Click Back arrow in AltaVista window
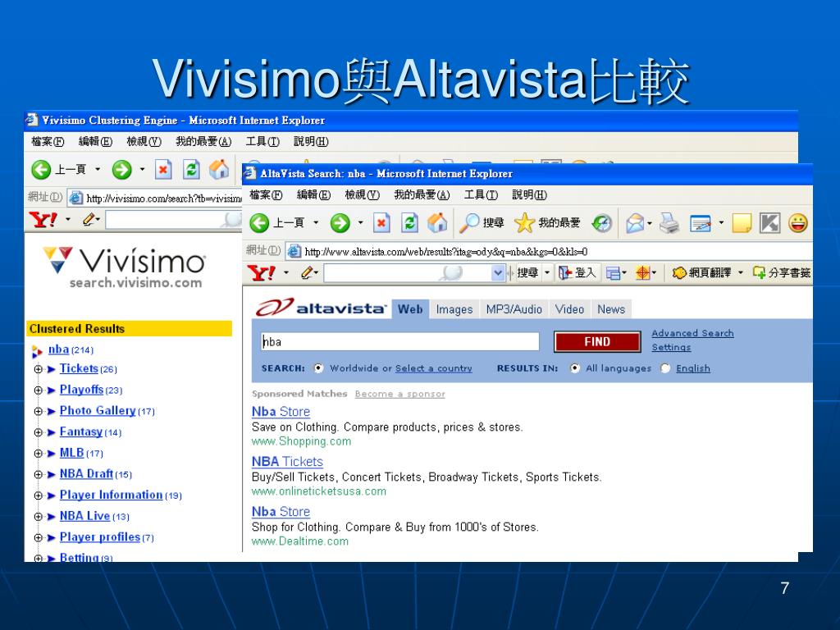Image resolution: width=840 pixels, height=630 pixels. click(x=260, y=223)
